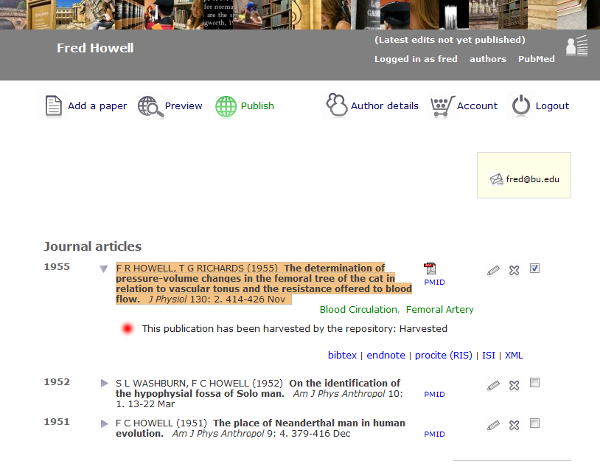The width and height of the screenshot is (600, 464).
Task: Click the Logout power icon
Action: (521, 105)
